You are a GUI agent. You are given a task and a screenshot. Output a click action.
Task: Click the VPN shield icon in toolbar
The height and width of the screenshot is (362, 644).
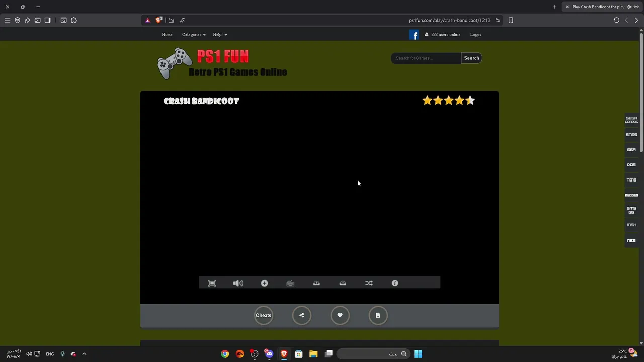(17, 20)
